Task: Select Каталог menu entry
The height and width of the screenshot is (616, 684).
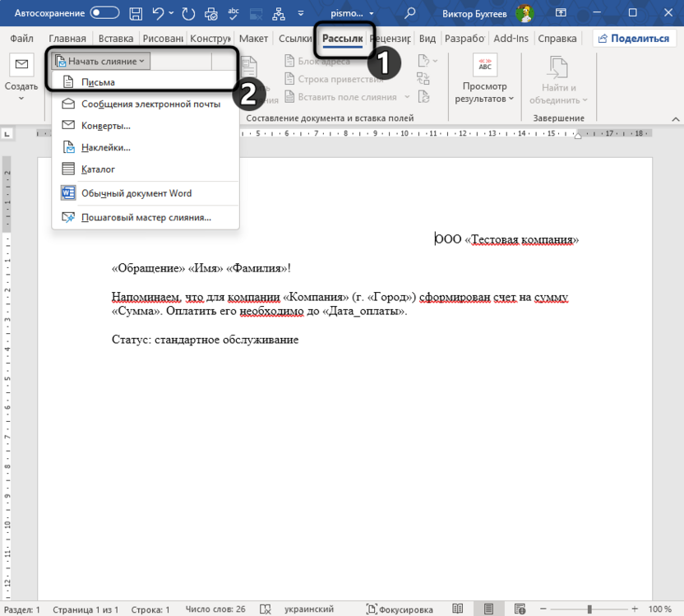Action: point(145,169)
